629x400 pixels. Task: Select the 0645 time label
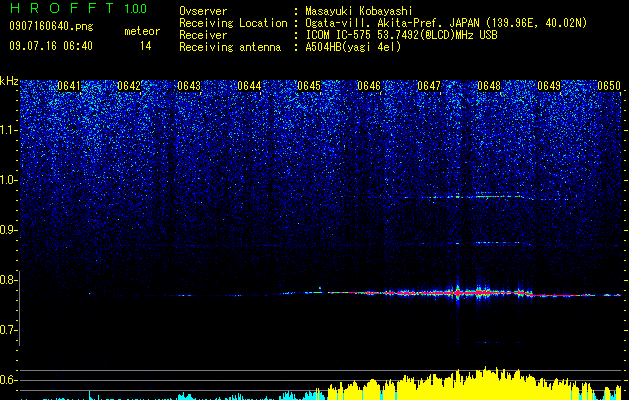(x=309, y=86)
